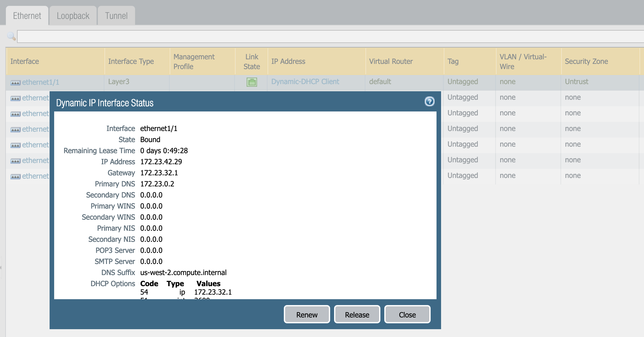The width and height of the screenshot is (644, 337).
Task: Click the Dynamic-DHCP Client link
Action: coord(305,82)
